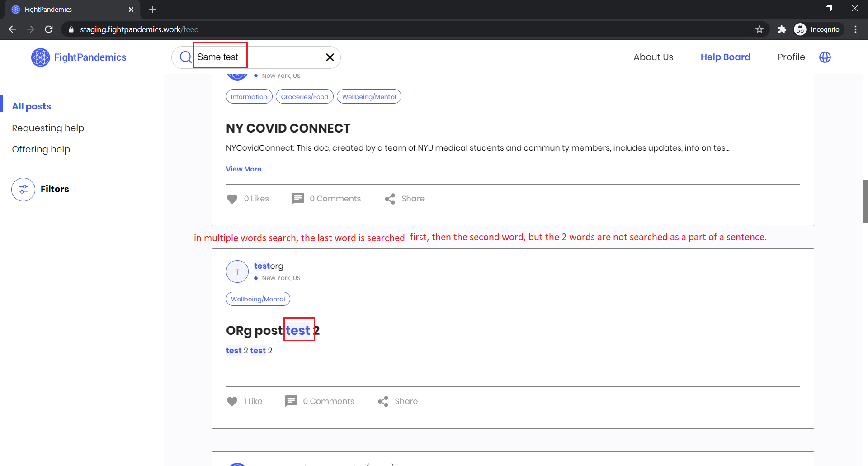868x466 pixels.
Task: Select All posts filter
Action: coord(32,106)
